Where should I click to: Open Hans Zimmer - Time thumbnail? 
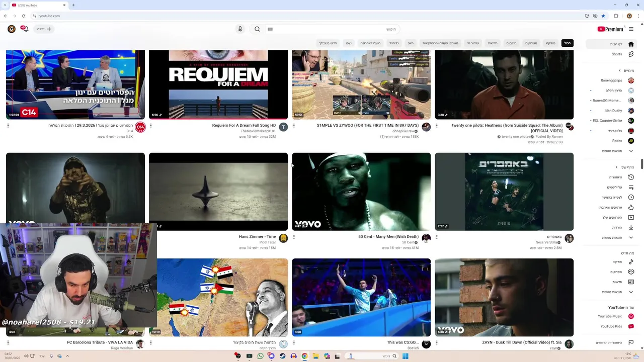pos(218,192)
